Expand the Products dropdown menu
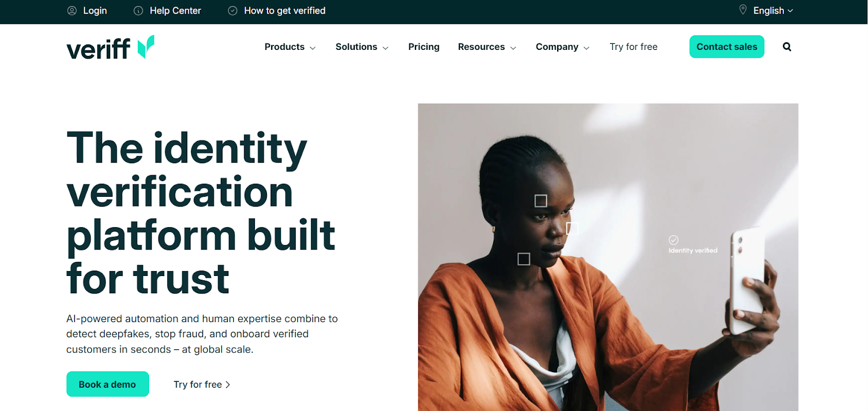Viewport: 868px width, 411px height. 290,47
